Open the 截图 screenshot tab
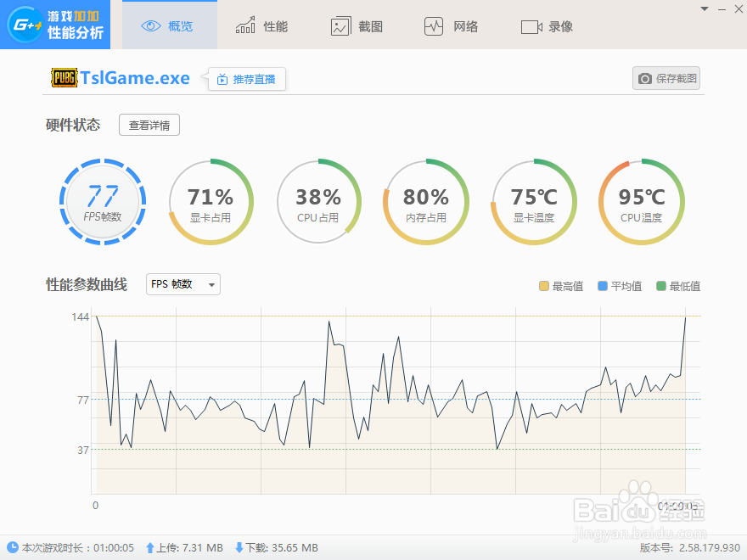 (x=357, y=26)
